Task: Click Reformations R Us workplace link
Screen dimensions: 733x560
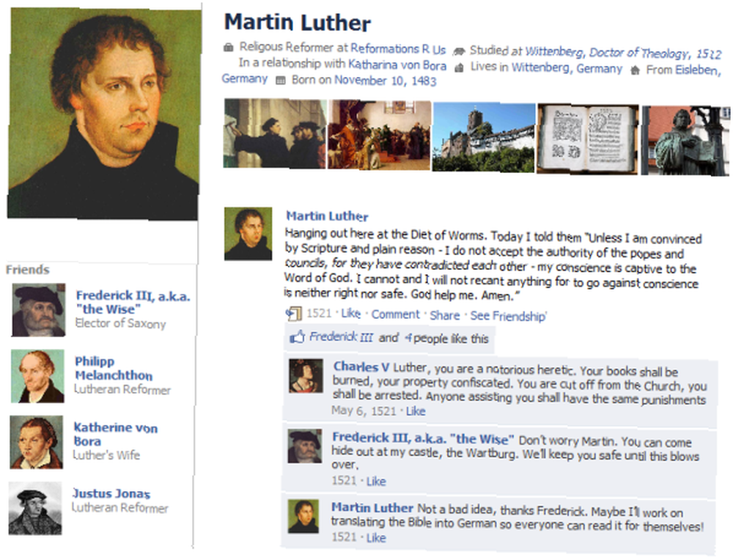Action: [x=398, y=48]
